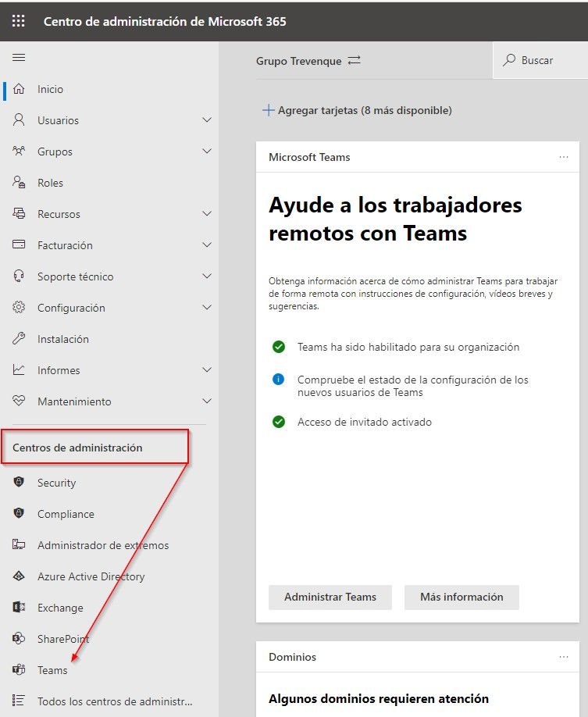The image size is (588, 717).
Task: Open the Exchange admin center icon
Action: (20, 608)
